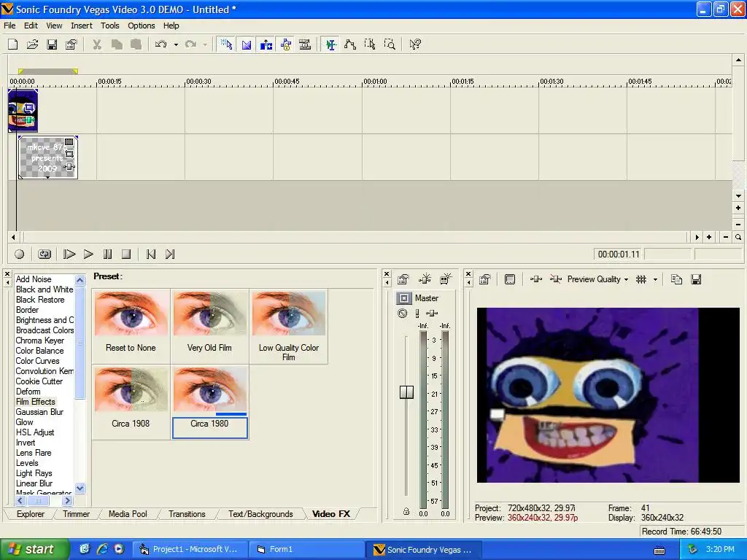Click the Undo arrow icon
747x560 pixels.
[x=161, y=44]
